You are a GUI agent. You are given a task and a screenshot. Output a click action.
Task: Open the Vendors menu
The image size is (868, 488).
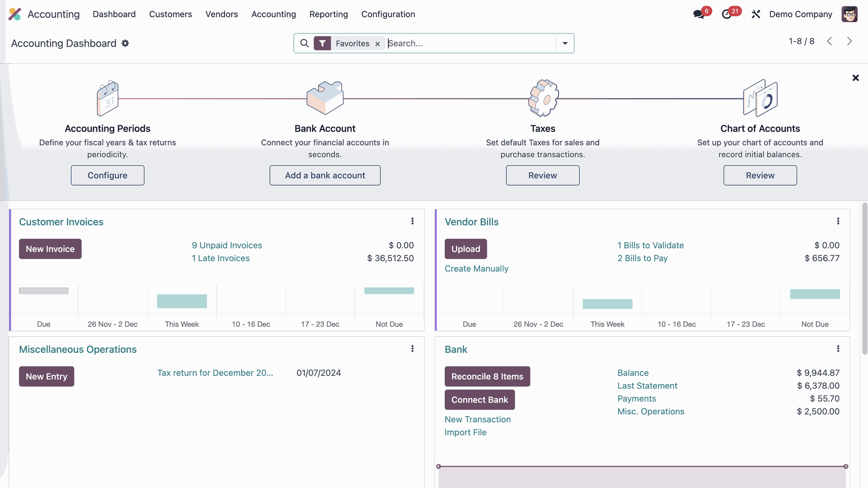tap(222, 14)
